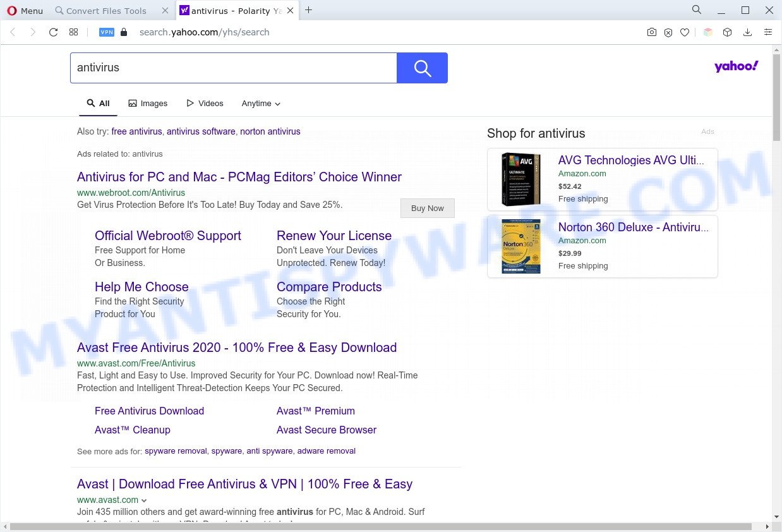
Task: Click the Yahoo search text field
Action: pos(233,68)
